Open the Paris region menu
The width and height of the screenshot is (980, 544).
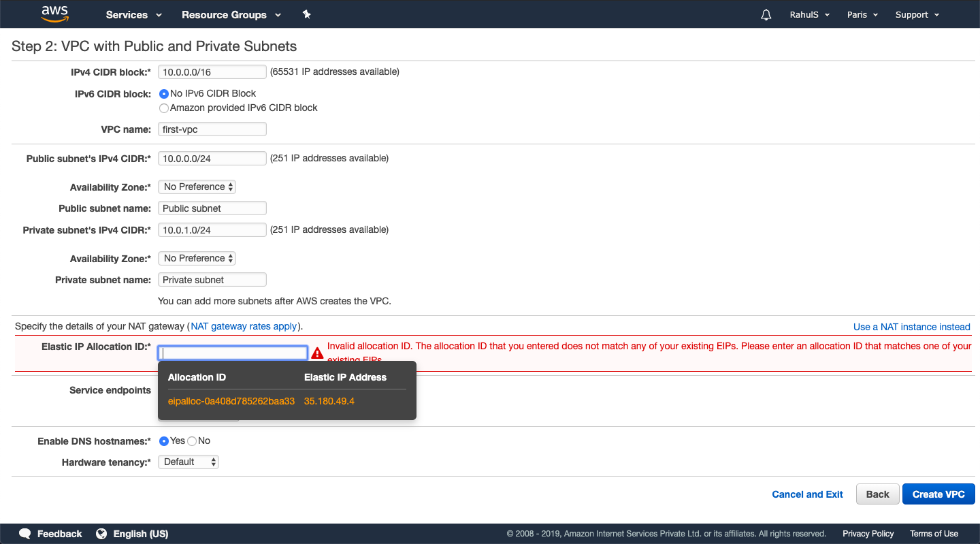coord(857,14)
